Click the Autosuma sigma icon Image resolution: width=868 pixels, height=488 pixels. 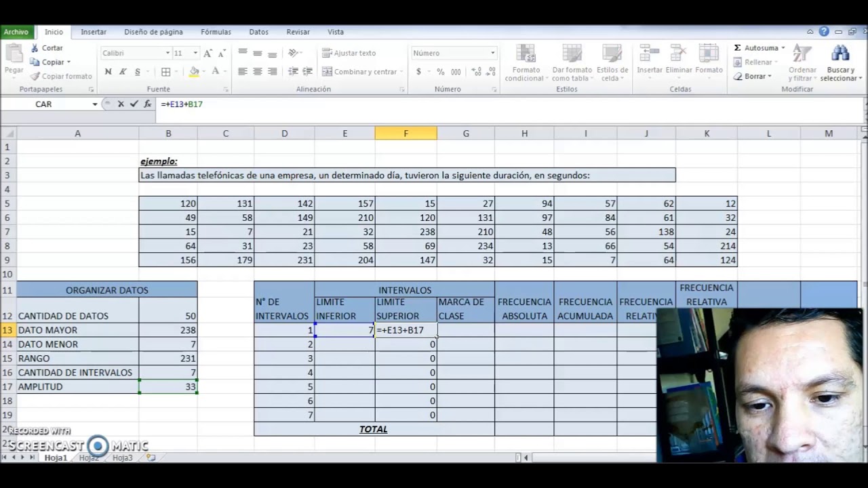coord(737,48)
